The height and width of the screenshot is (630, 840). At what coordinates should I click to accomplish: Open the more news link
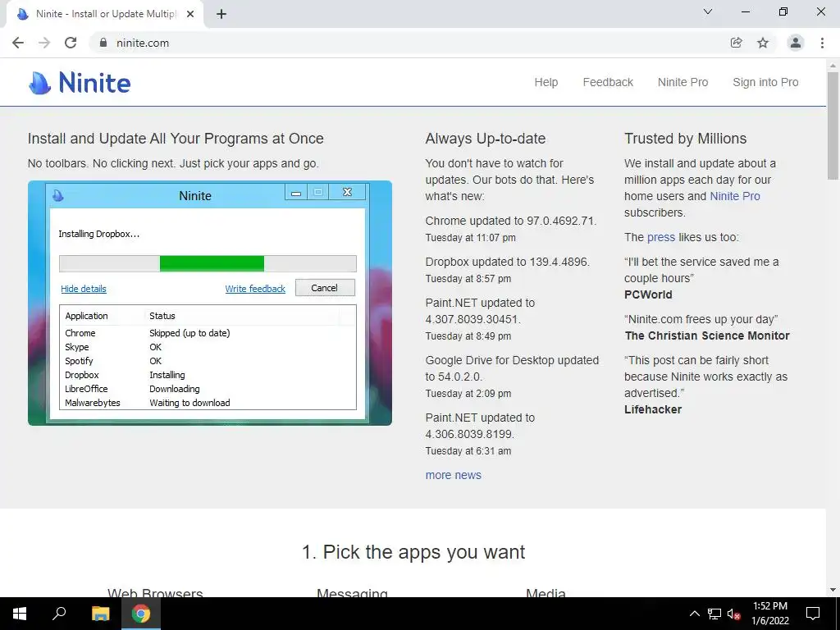(x=453, y=475)
